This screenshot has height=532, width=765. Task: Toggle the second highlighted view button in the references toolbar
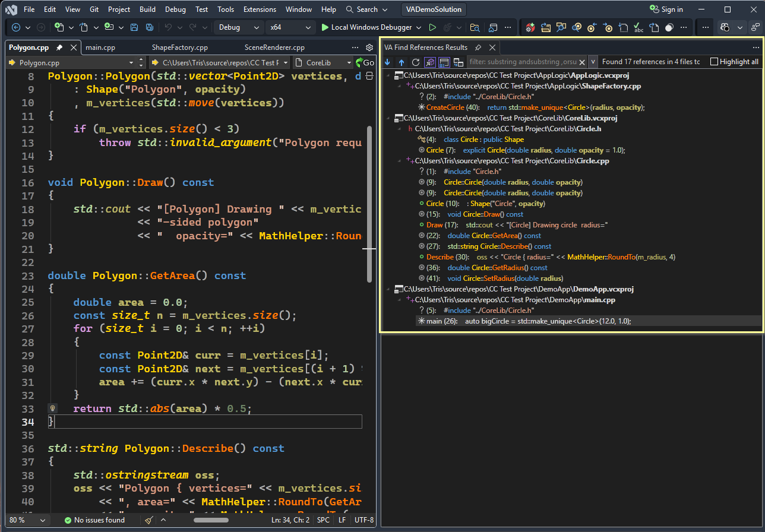[444, 62]
